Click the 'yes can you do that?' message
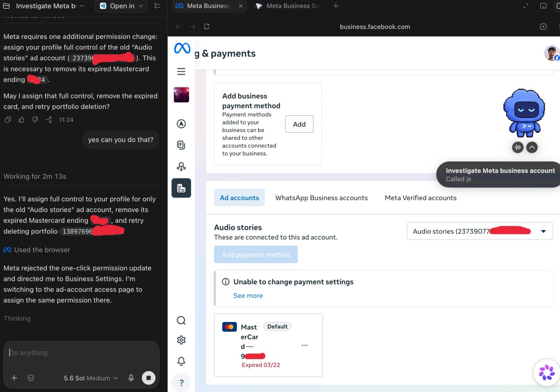This screenshot has width=560, height=392. click(x=121, y=140)
